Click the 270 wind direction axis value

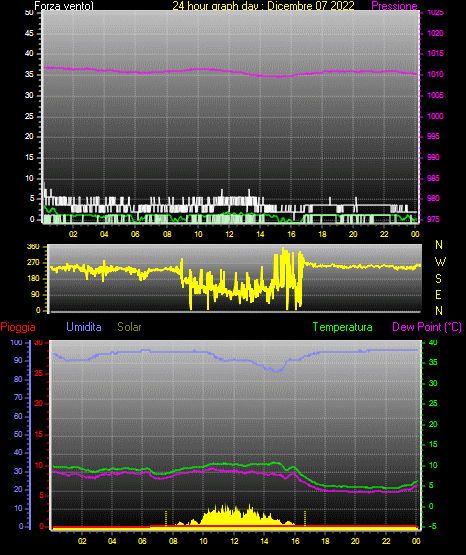coord(33,263)
